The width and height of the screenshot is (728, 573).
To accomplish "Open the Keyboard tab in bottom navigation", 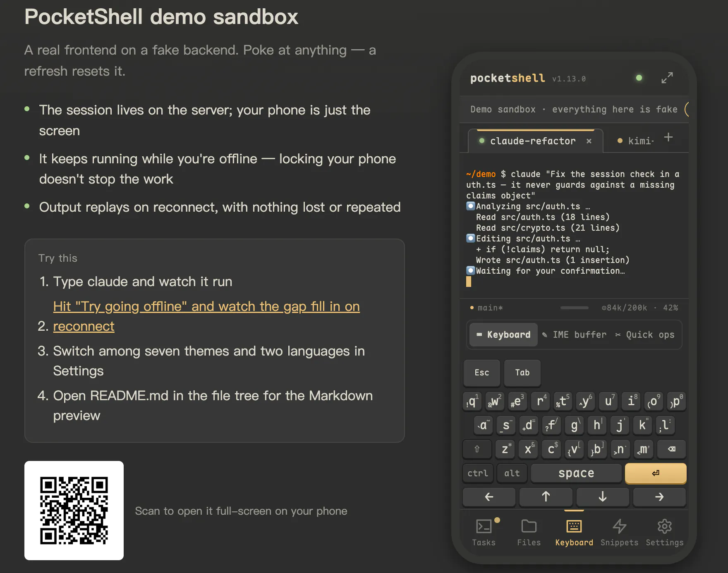I will pos(574,532).
